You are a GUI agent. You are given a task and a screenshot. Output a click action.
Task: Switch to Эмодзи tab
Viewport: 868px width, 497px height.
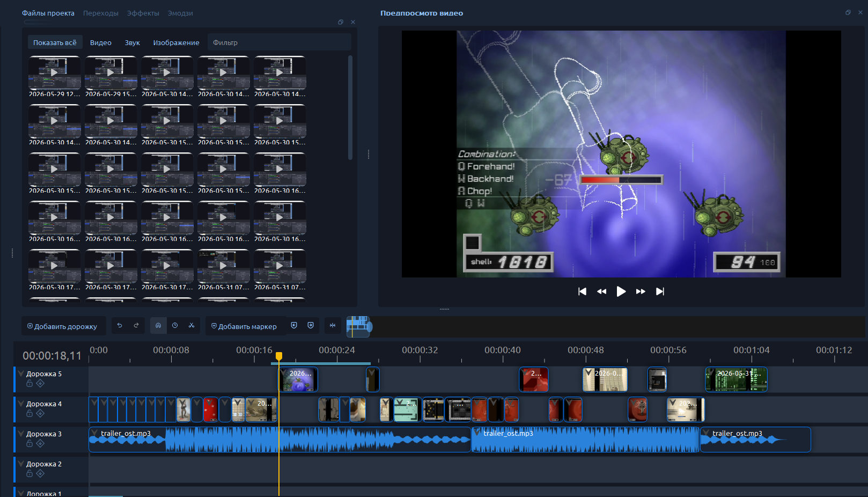(x=180, y=13)
